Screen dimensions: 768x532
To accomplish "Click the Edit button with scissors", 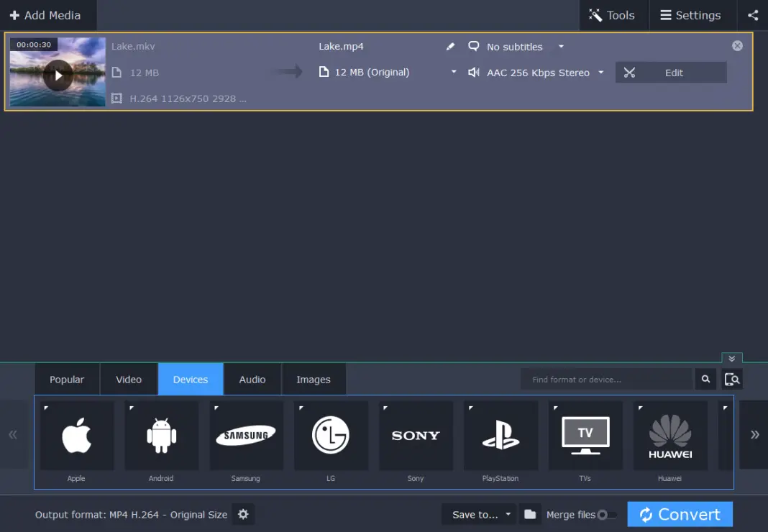I will [x=671, y=73].
